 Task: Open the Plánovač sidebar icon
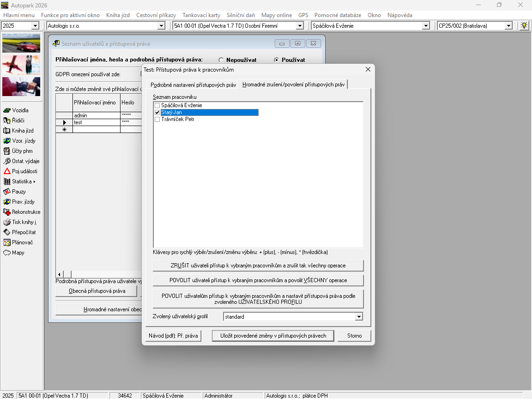click(7, 242)
